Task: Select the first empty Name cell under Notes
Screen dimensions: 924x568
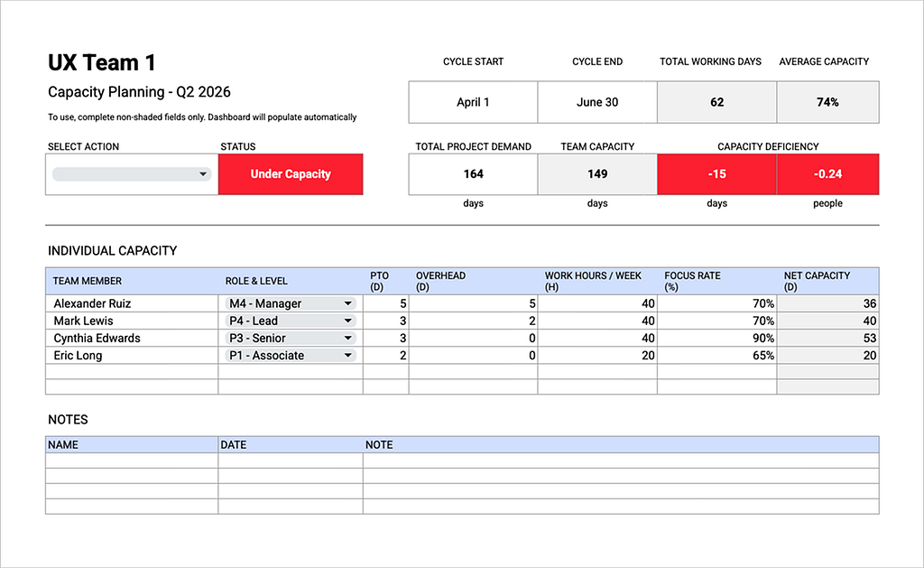Action: click(131, 461)
